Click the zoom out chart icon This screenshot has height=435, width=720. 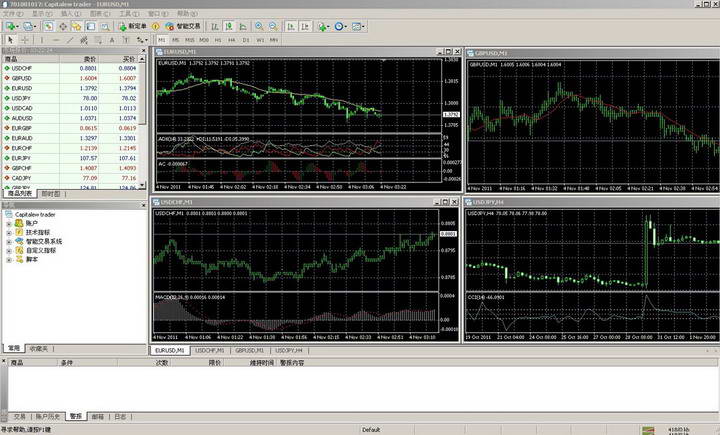pyautogui.click(x=273, y=27)
